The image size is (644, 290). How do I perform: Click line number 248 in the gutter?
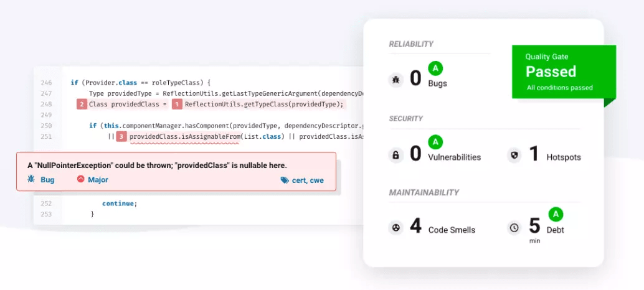(46, 104)
